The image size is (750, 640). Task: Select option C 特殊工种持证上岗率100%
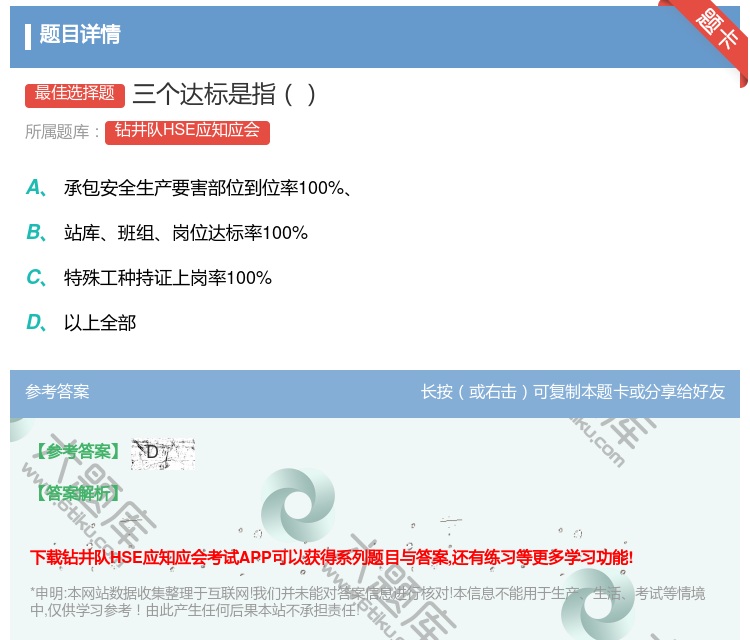coord(149,277)
